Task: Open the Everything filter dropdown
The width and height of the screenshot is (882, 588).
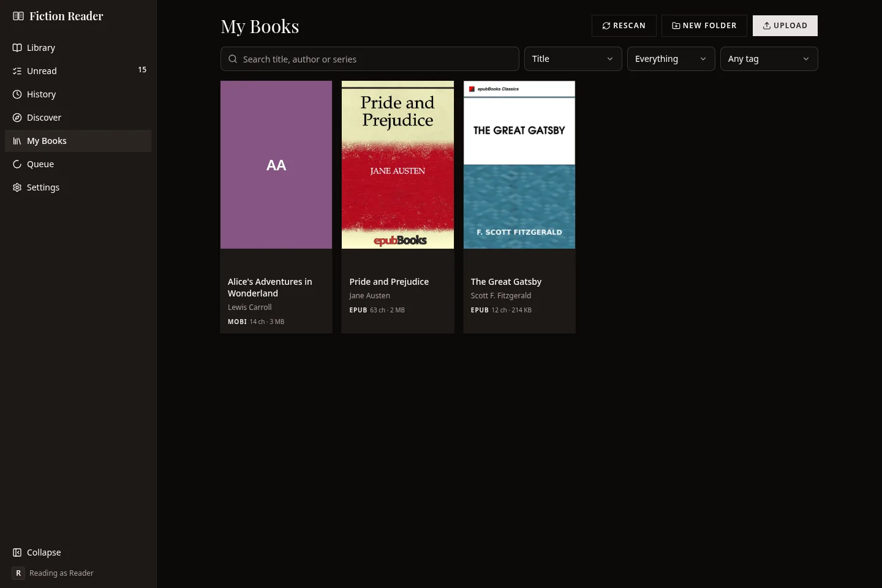Action: (x=671, y=59)
